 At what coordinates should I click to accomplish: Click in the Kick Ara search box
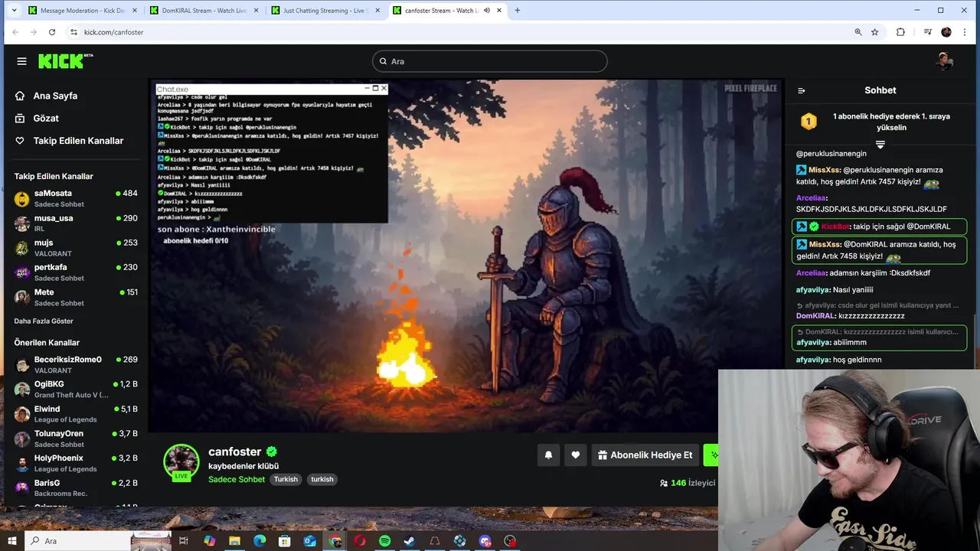[490, 61]
